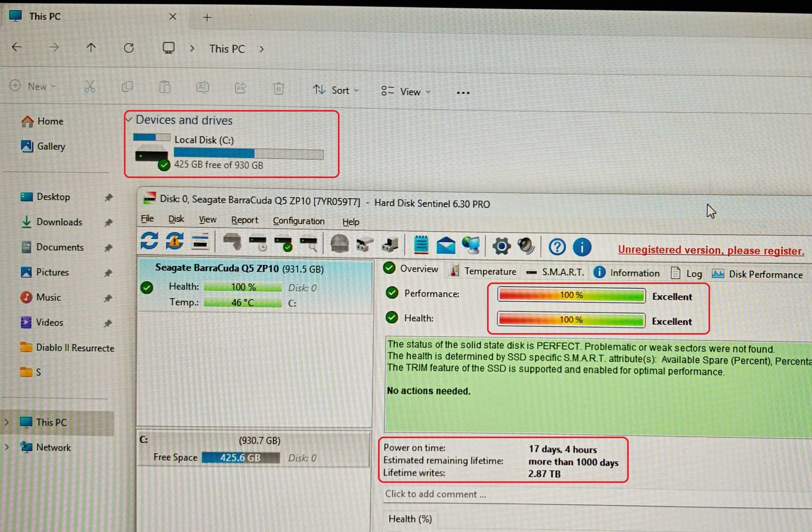Click the chevron after This PC in address bar

click(262, 49)
